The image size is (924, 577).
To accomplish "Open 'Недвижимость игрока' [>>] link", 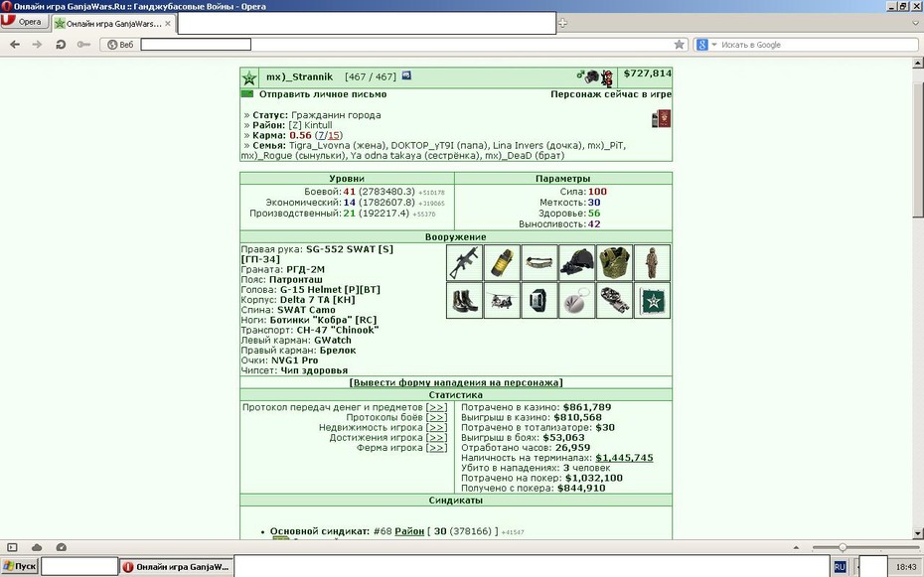I will tap(436, 427).
